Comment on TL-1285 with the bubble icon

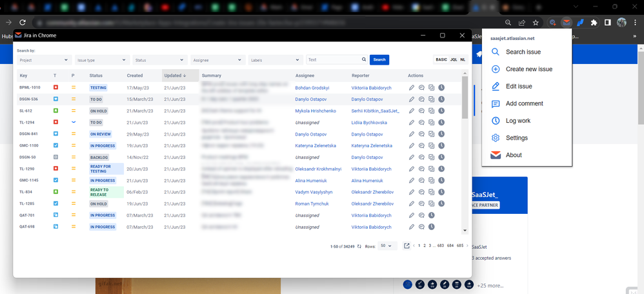click(421, 204)
